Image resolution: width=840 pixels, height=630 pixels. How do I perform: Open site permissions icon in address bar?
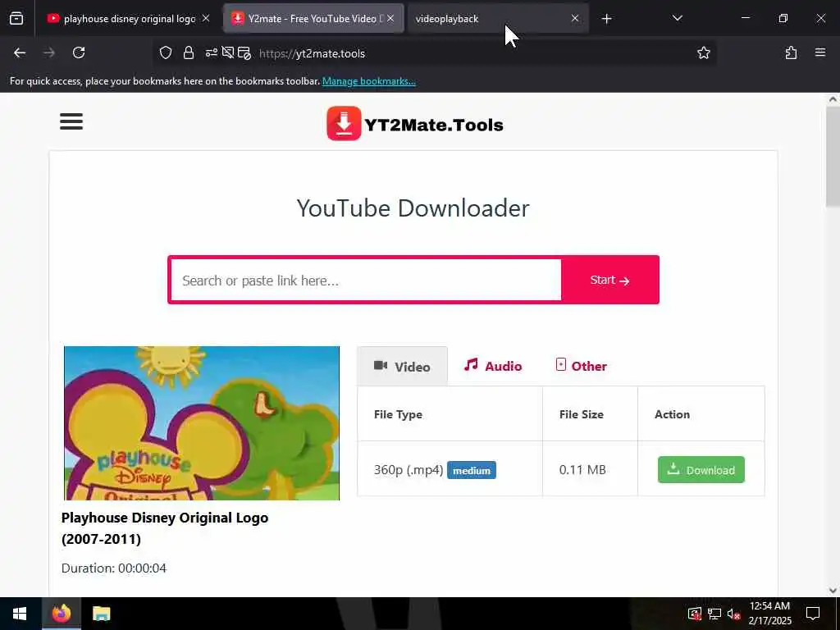[x=211, y=53]
